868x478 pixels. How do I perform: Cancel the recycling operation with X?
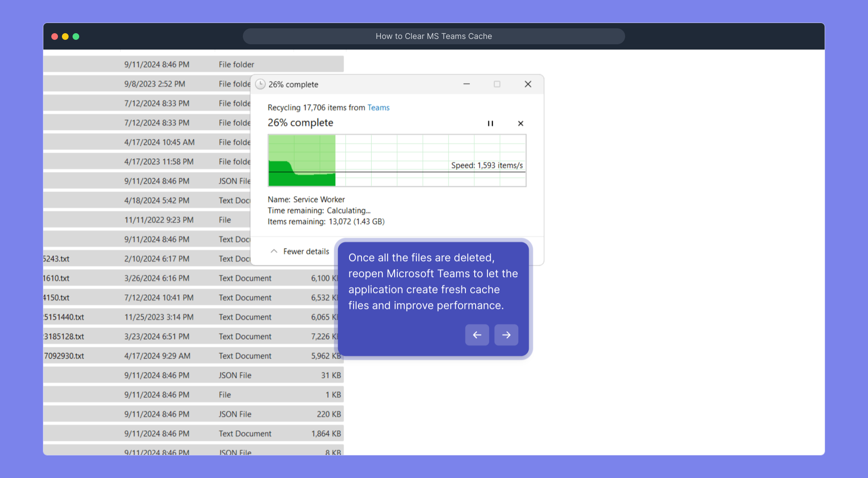(x=520, y=123)
